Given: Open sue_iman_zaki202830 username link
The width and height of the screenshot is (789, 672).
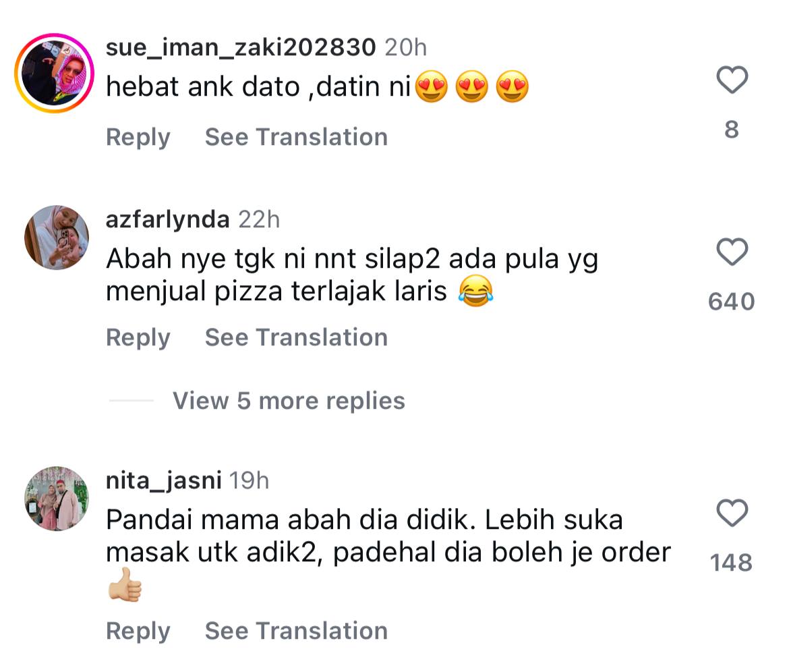Looking at the screenshot, I should tap(240, 47).
